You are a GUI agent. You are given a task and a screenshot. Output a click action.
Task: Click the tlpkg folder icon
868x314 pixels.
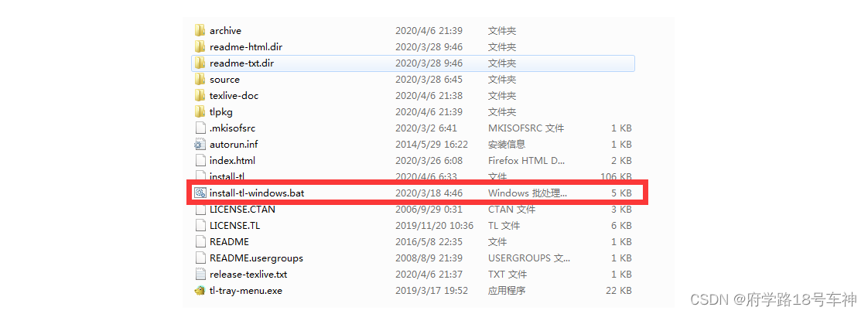[x=200, y=112]
